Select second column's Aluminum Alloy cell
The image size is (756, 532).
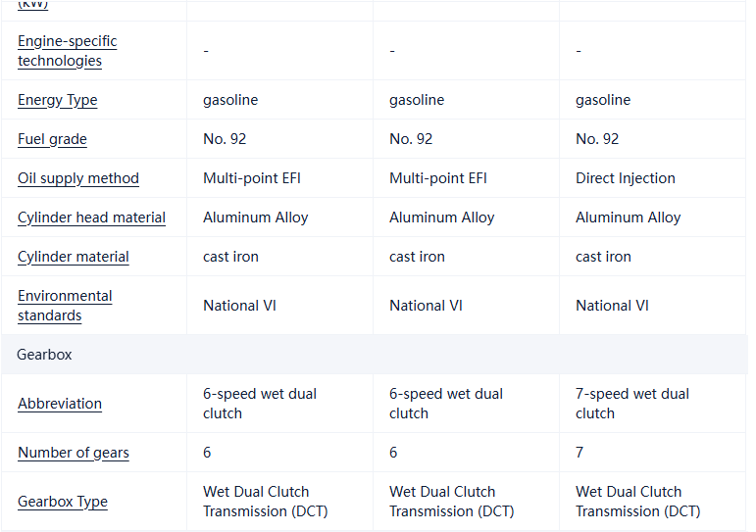pyautogui.click(x=441, y=218)
